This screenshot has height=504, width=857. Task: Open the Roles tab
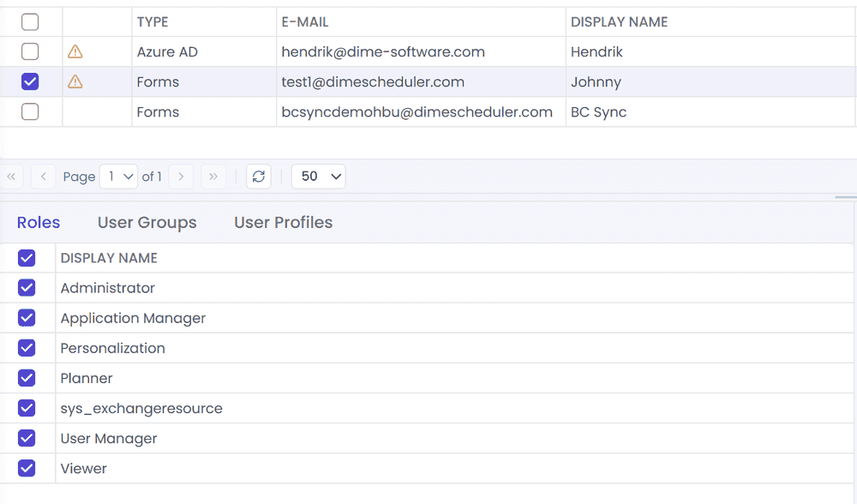[x=39, y=223]
